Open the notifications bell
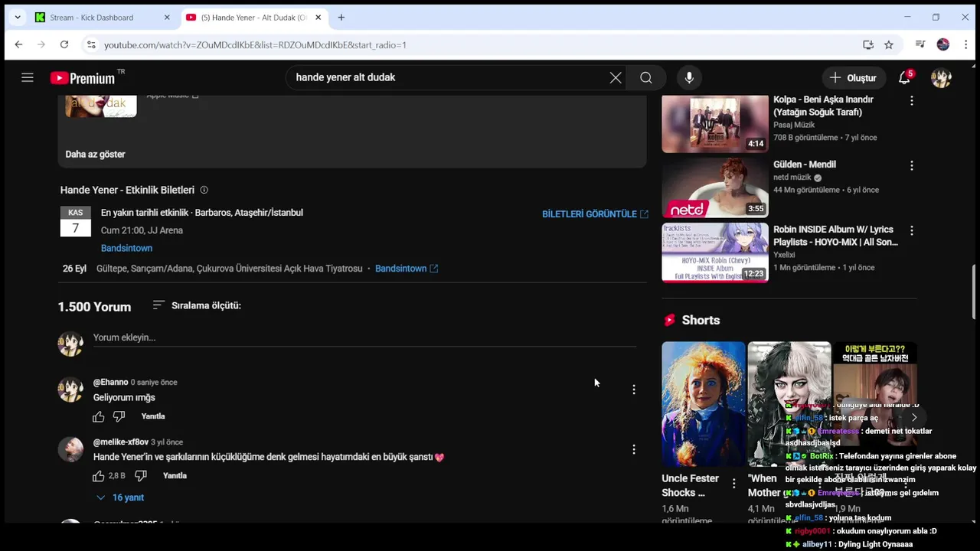Screen dimensions: 980x551 tap(905, 77)
